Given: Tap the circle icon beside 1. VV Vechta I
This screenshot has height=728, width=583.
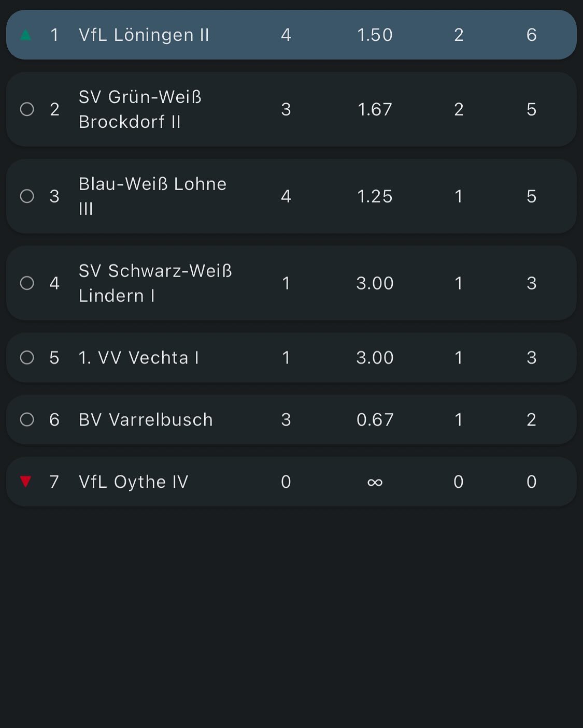Looking at the screenshot, I should click(x=27, y=358).
